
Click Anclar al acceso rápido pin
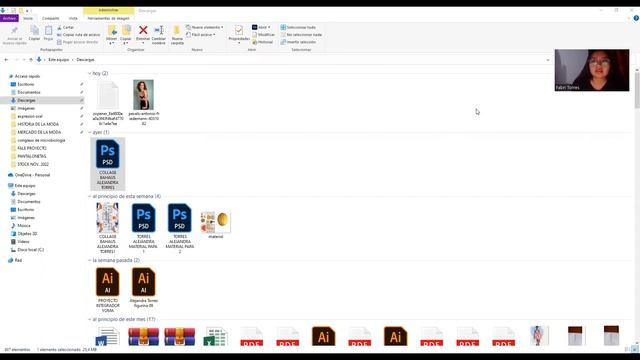[14, 35]
